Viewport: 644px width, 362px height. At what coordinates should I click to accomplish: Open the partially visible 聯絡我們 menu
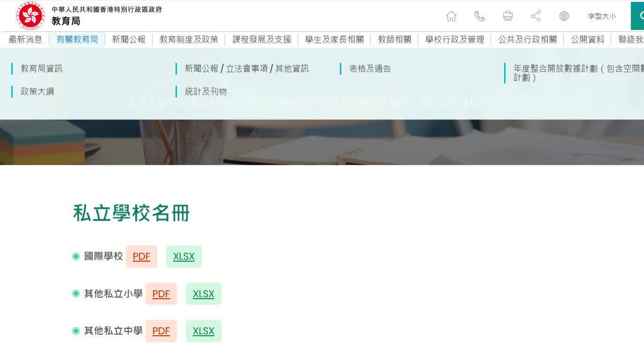[631, 39]
